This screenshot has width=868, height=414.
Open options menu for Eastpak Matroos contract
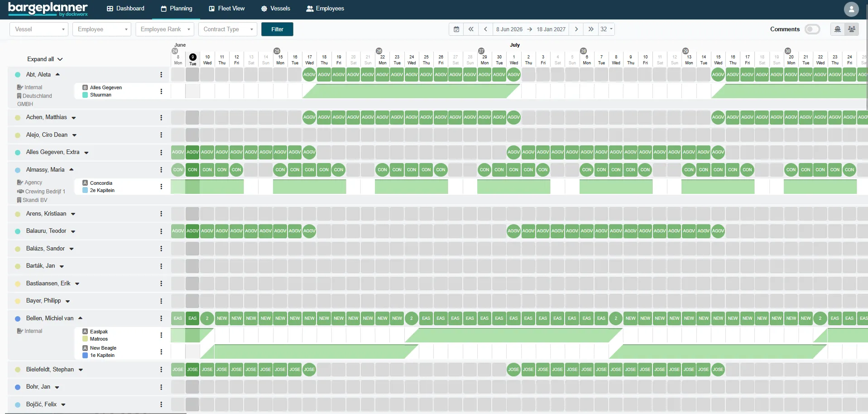coord(161,335)
